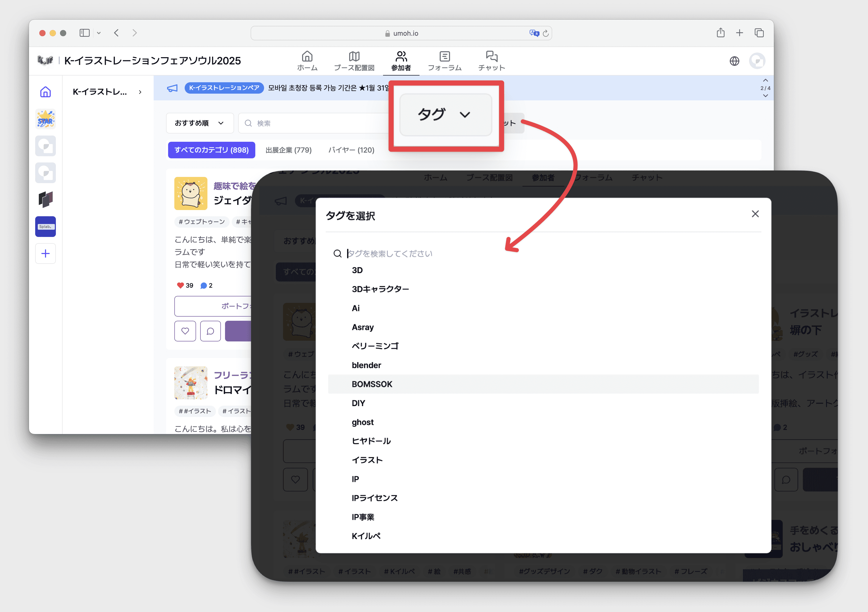The width and height of the screenshot is (868, 612).
Task: Click the Splab workspace icon in sidebar
Action: 45,227
